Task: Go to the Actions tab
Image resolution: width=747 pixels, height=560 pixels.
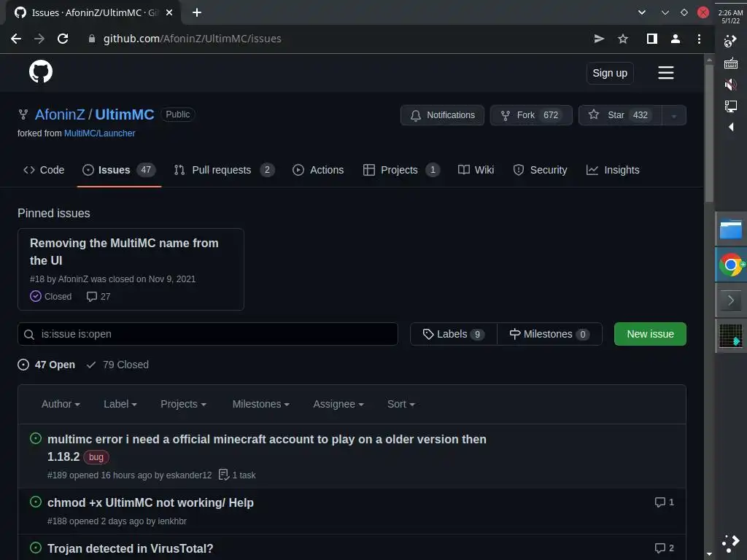Action: (x=318, y=170)
